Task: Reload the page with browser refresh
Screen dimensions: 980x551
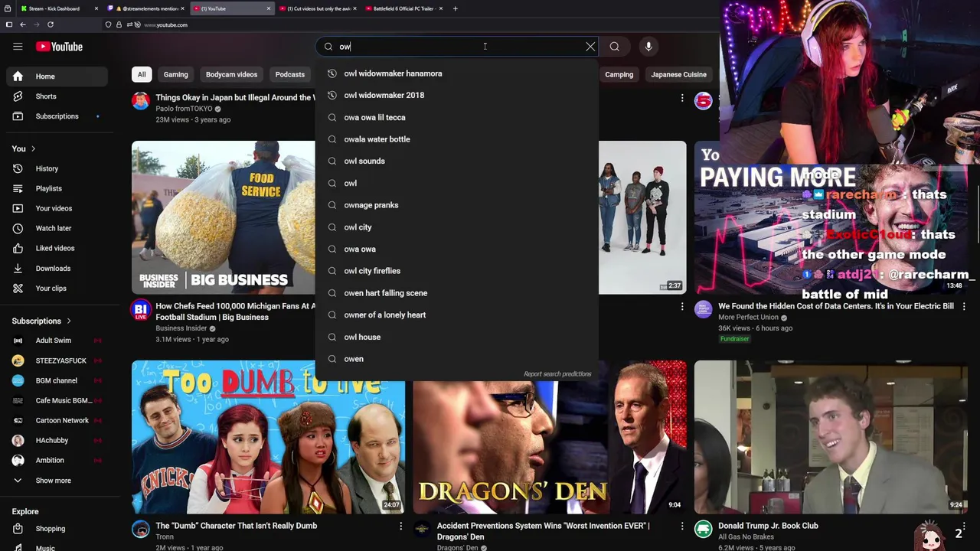Action: [x=50, y=24]
